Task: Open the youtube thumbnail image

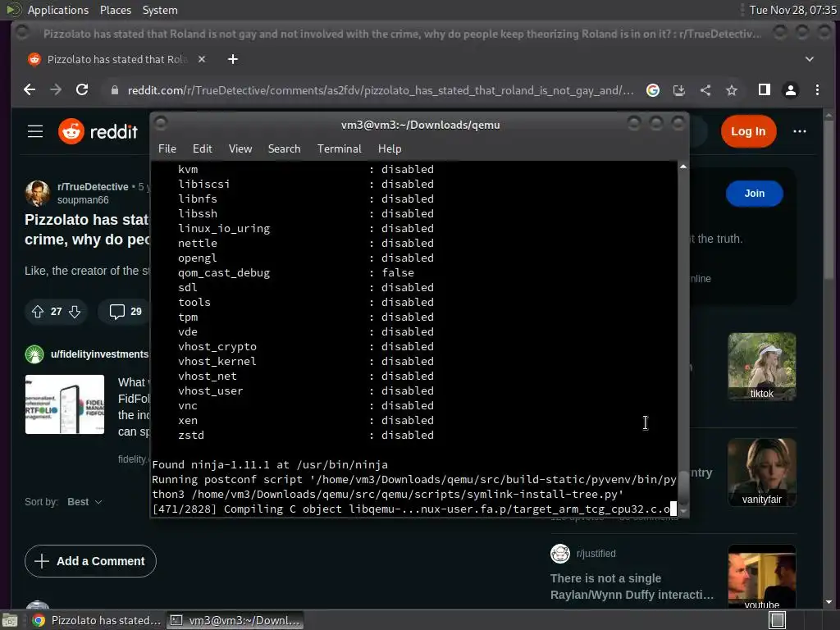Action: [761, 577]
